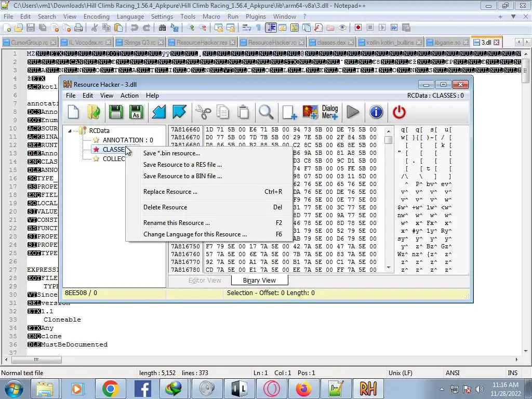Click Add new blank resource icon

coord(289,112)
